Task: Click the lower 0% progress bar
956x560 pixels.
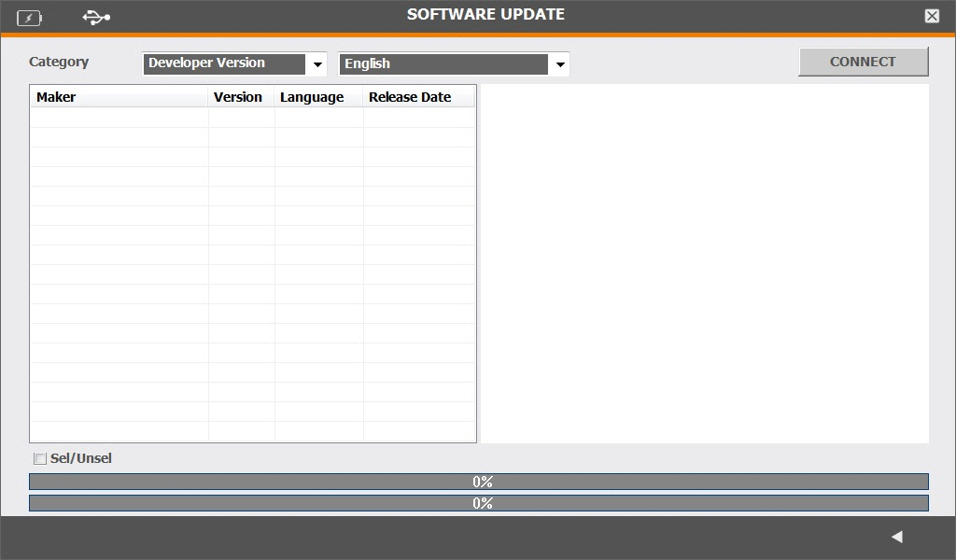Action: tap(478, 503)
